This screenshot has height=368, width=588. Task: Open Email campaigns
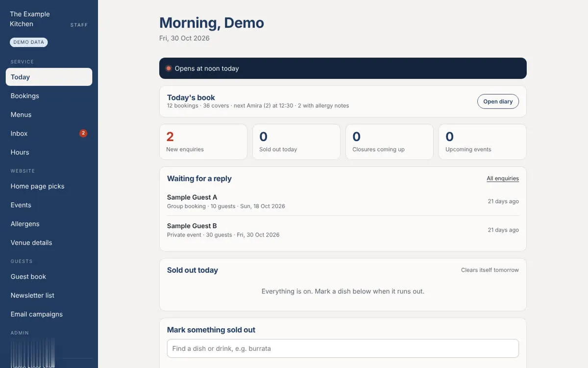point(49,314)
